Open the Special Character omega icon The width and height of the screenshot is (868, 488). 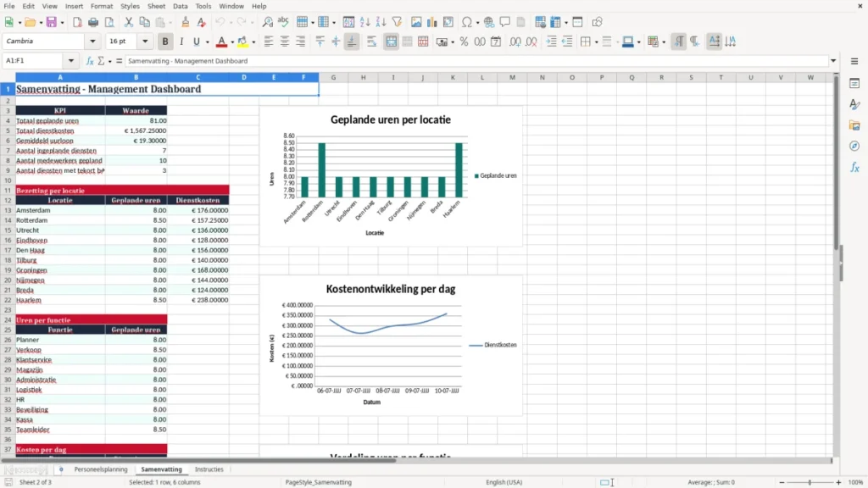coord(467,22)
